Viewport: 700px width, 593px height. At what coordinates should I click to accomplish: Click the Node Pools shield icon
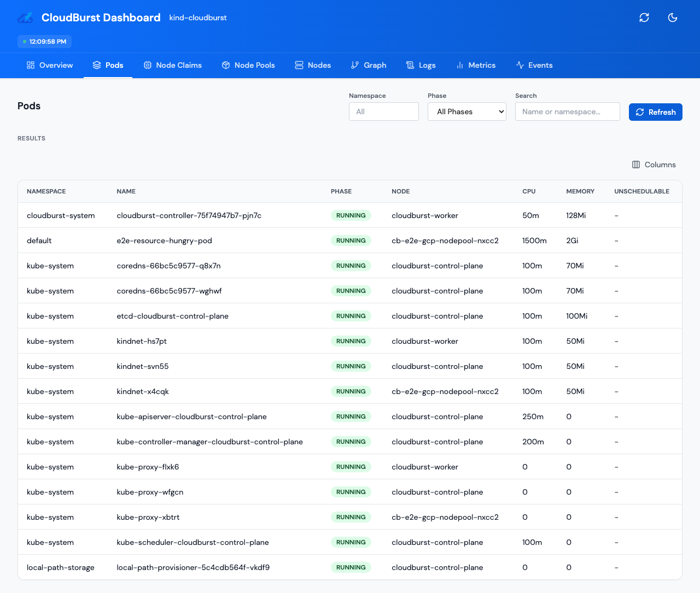click(x=226, y=65)
